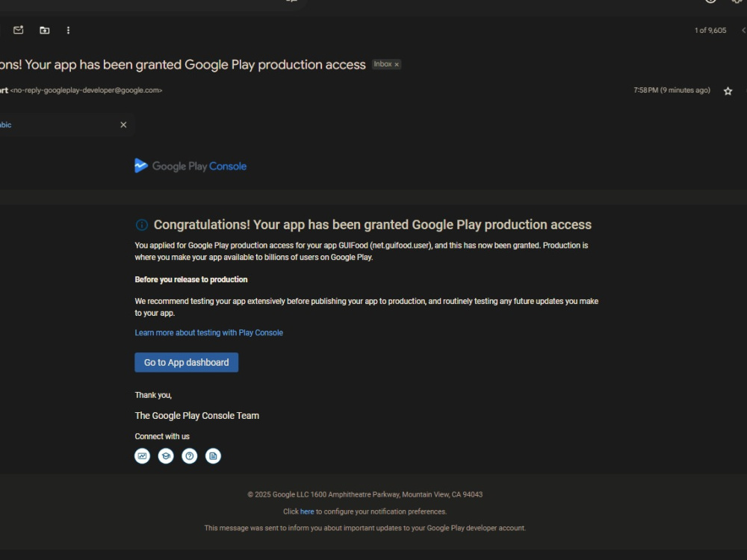Remove the Inbox label with its x

click(397, 64)
